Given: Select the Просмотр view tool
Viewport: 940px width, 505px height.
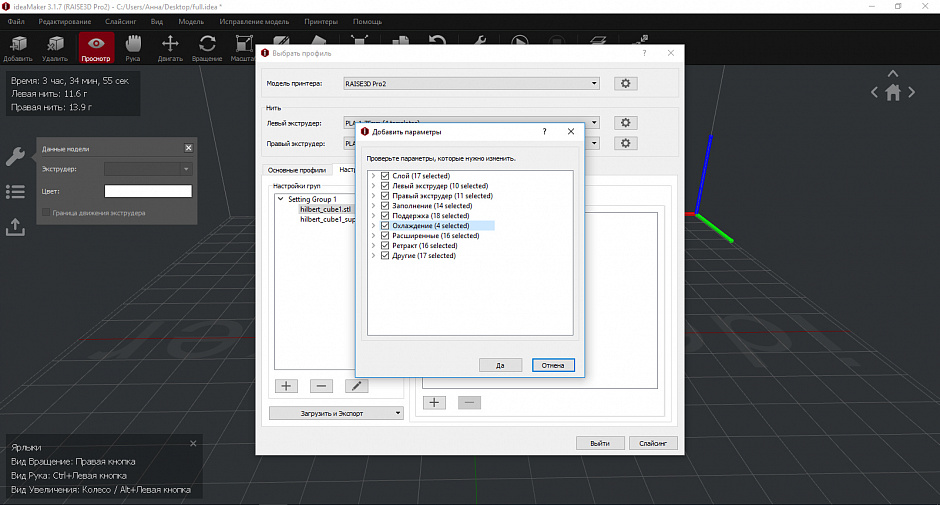Looking at the screenshot, I should pyautogui.click(x=96, y=48).
